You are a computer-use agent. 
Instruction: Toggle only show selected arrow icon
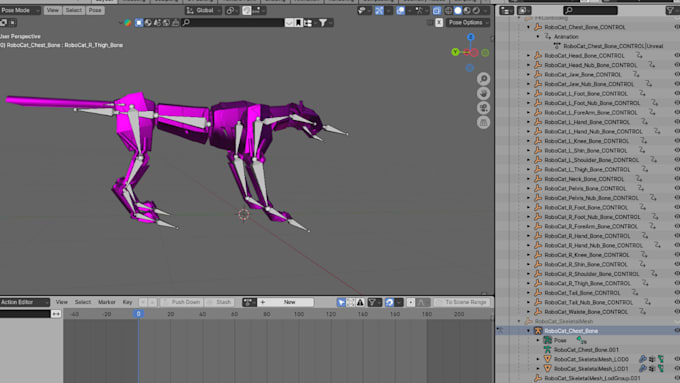[x=341, y=302]
